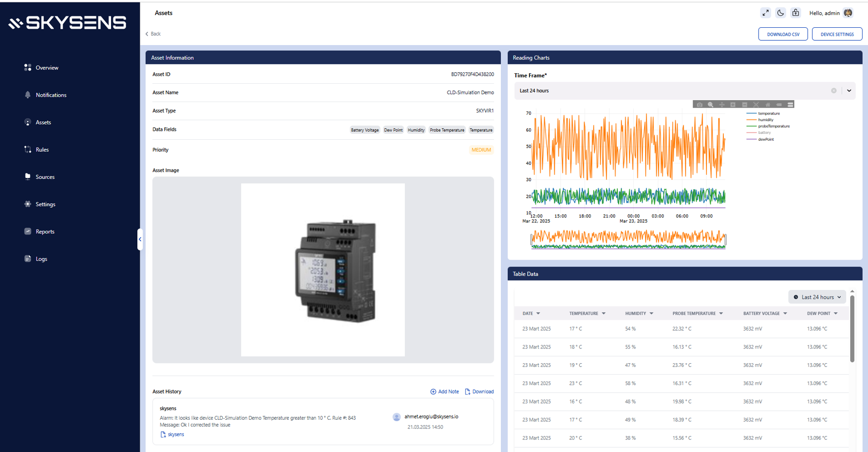Collapse the sidebar with the arrow handle
This screenshot has width=868, height=452.
[x=140, y=239]
